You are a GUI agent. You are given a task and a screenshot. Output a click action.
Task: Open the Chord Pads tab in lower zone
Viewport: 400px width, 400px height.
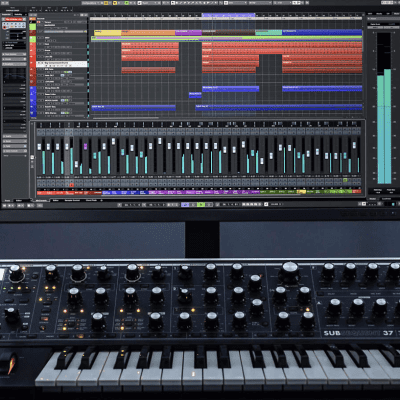coord(91,200)
